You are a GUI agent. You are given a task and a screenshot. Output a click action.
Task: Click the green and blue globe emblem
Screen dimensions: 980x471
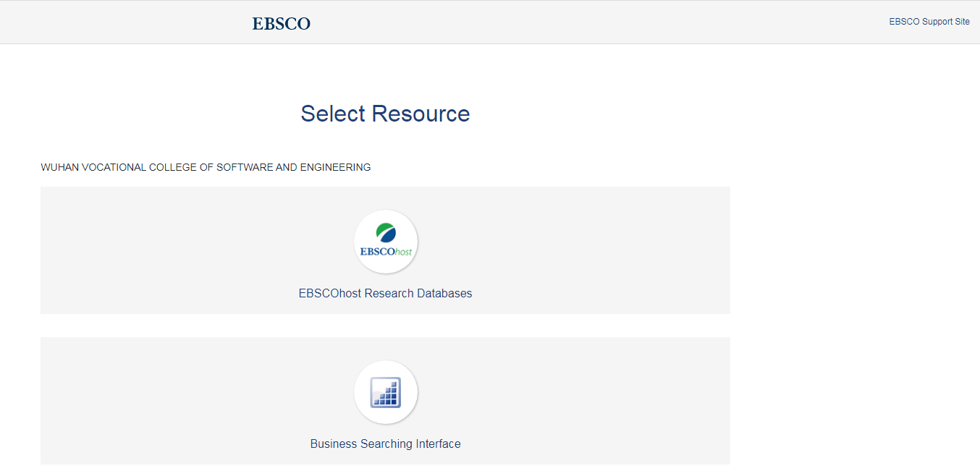coord(386,233)
